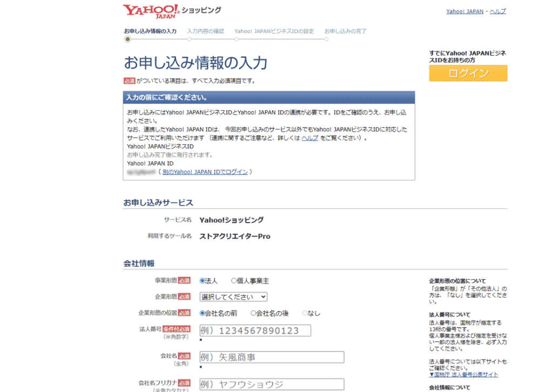Viewport: 553px width, 392px height.
Task: Click the 会社名フリガナ text field
Action: [272, 384]
